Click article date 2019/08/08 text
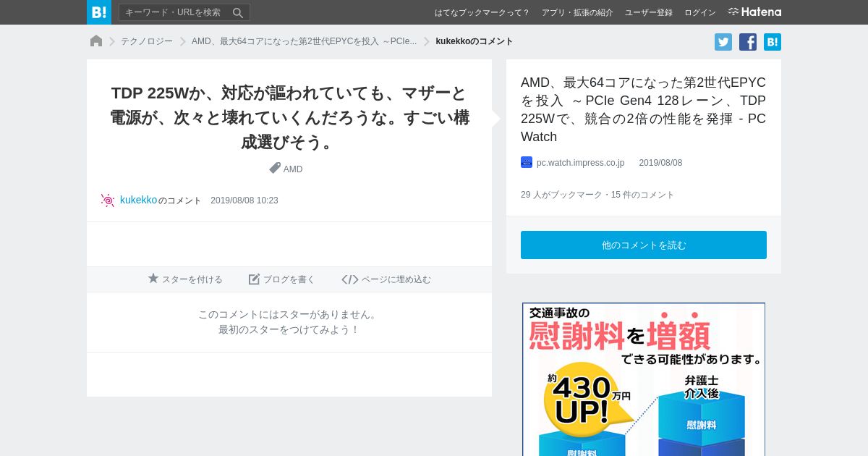Screen dimensions: 868x456 click(660, 163)
